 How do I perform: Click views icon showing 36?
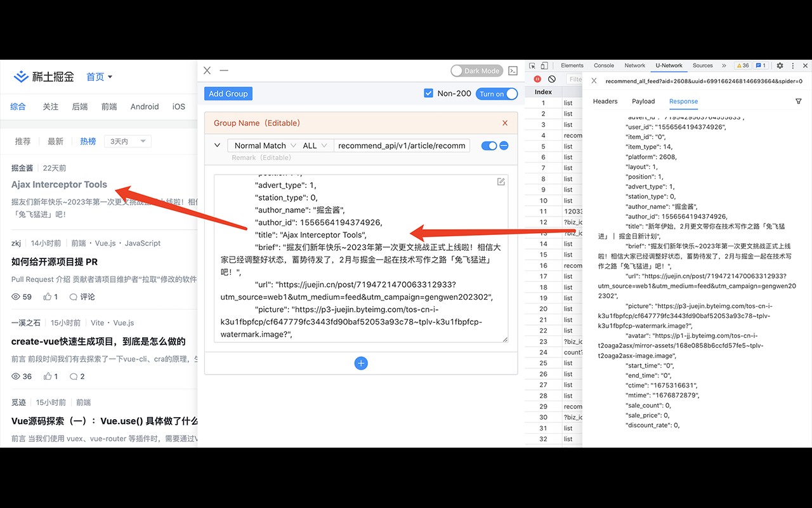click(x=16, y=377)
